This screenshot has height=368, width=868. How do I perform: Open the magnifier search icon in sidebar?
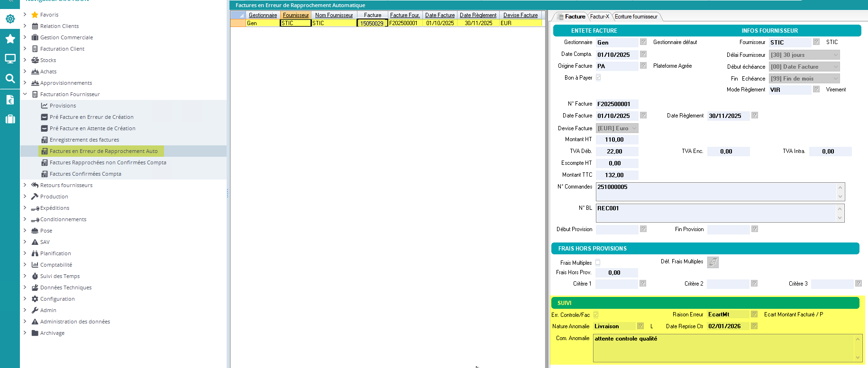(x=10, y=79)
